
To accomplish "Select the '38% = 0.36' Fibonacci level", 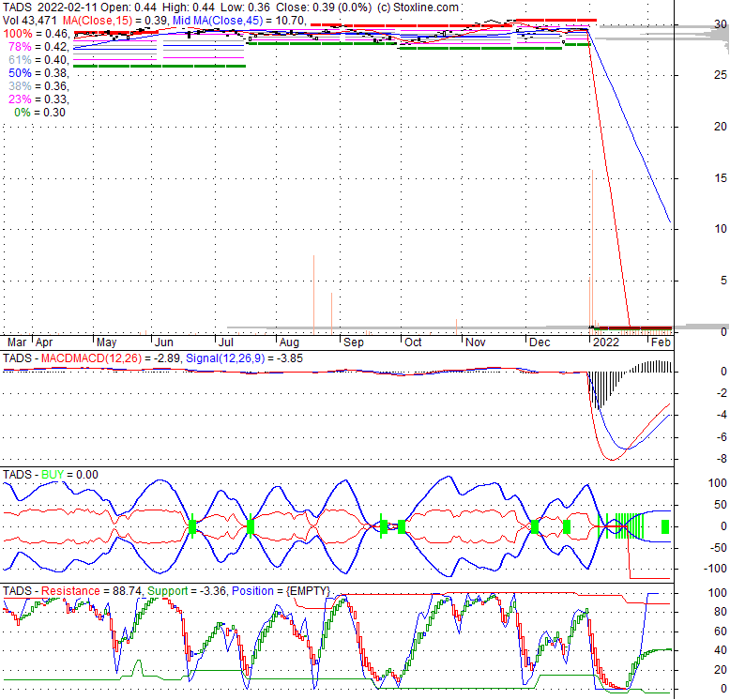I will click(38, 86).
